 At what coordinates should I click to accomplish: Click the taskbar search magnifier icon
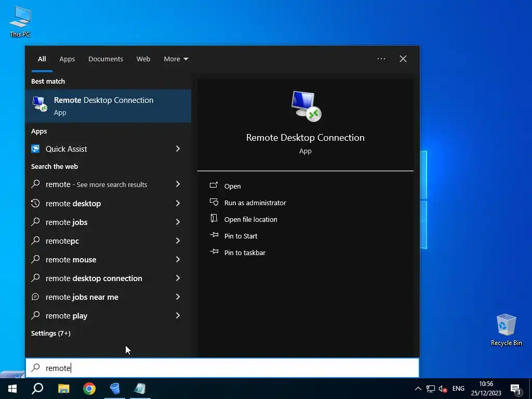pyautogui.click(x=37, y=389)
